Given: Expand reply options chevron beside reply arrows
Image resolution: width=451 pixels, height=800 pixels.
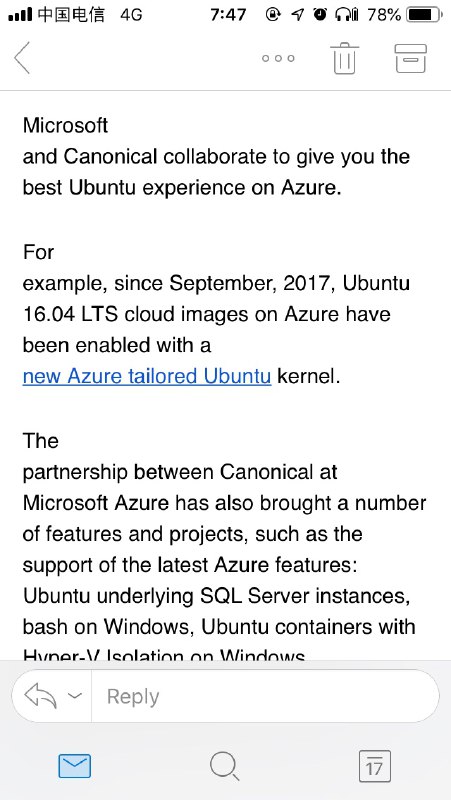Looking at the screenshot, I should coord(75,696).
